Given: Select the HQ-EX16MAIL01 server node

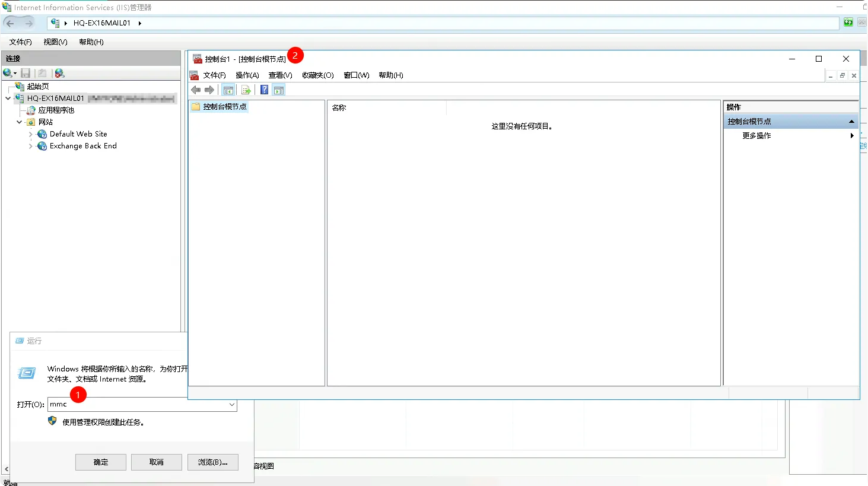Looking at the screenshot, I should click(x=56, y=99).
